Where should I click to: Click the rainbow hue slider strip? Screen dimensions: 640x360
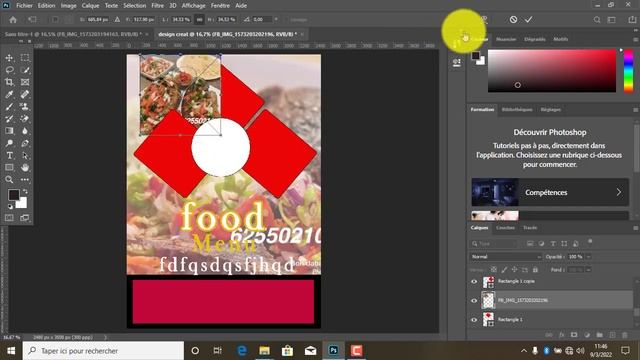(x=629, y=71)
